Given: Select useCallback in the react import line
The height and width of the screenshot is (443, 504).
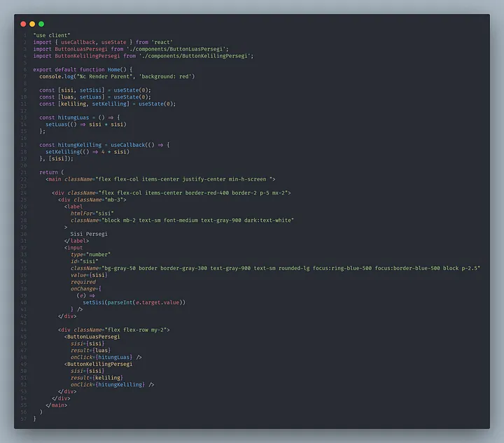Looking at the screenshot, I should pyautogui.click(x=78, y=42).
